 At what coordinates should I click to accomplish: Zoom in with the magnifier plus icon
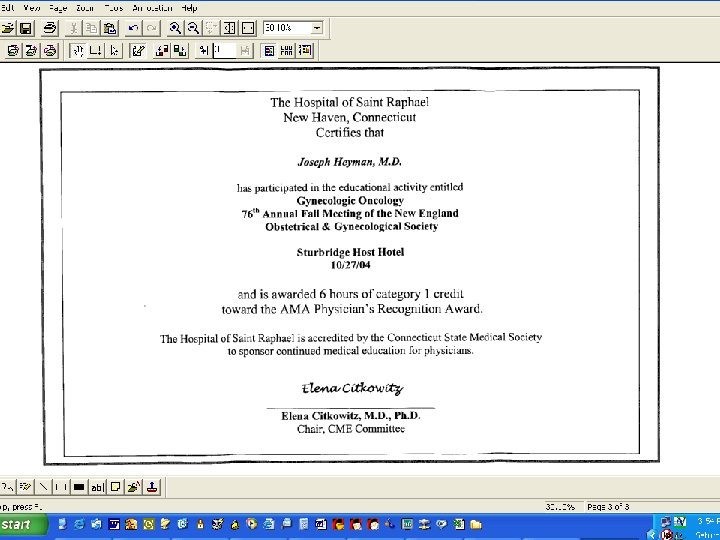pyautogui.click(x=174, y=28)
